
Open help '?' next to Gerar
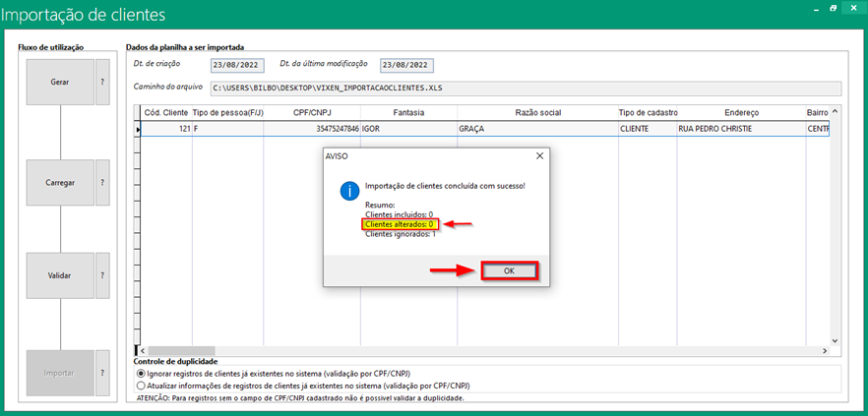(x=102, y=82)
